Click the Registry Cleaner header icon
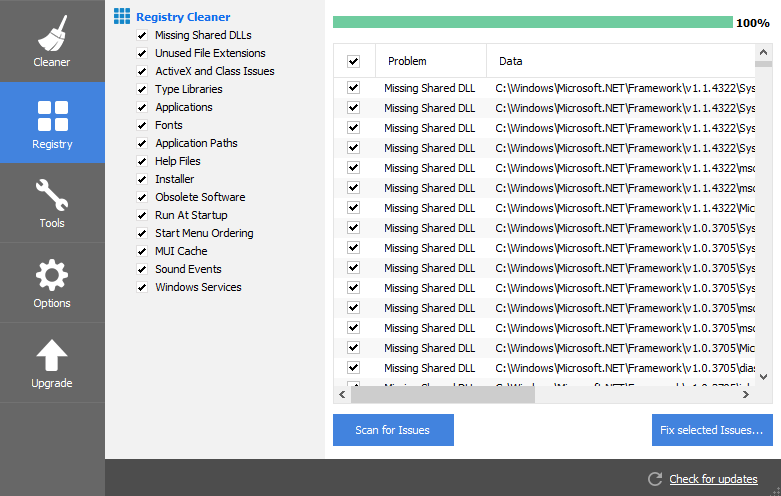 point(121,16)
